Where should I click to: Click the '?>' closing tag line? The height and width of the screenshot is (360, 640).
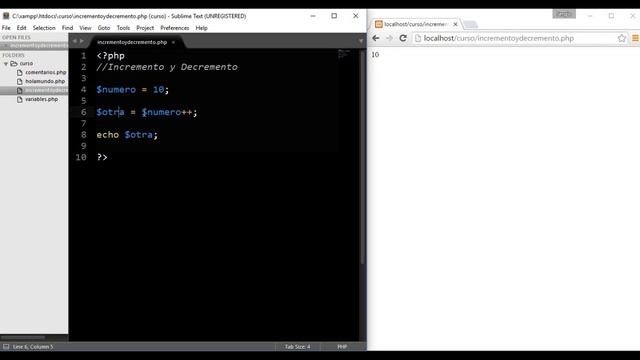102,157
